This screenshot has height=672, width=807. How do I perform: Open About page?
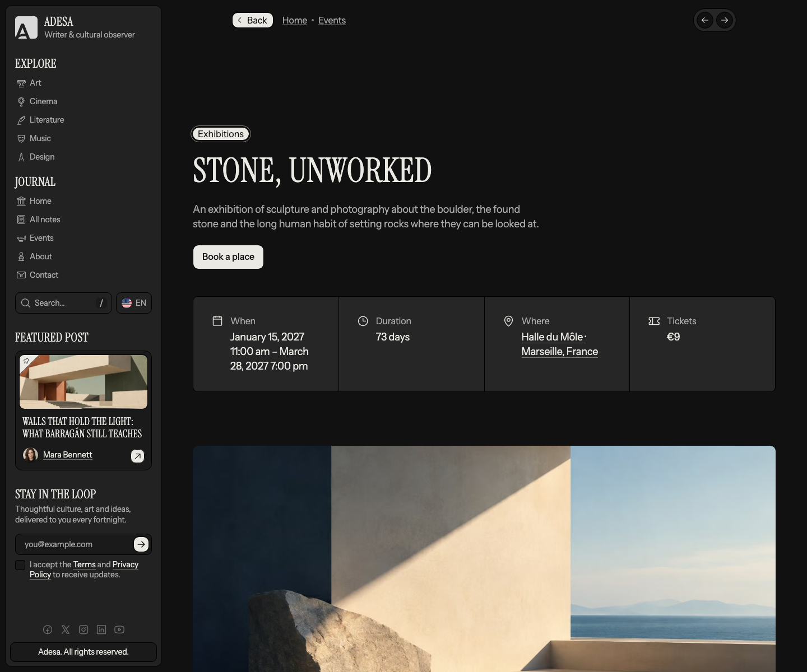pos(35,256)
